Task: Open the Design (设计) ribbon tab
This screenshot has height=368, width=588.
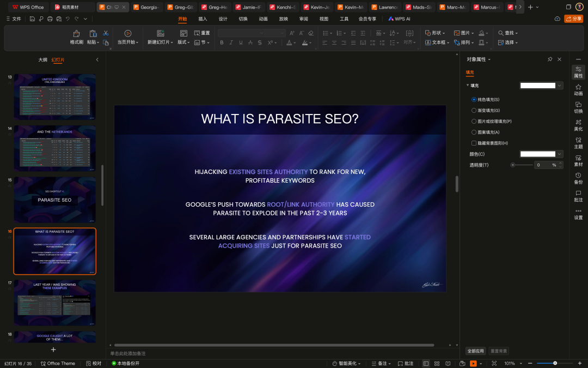Action: 223,19
